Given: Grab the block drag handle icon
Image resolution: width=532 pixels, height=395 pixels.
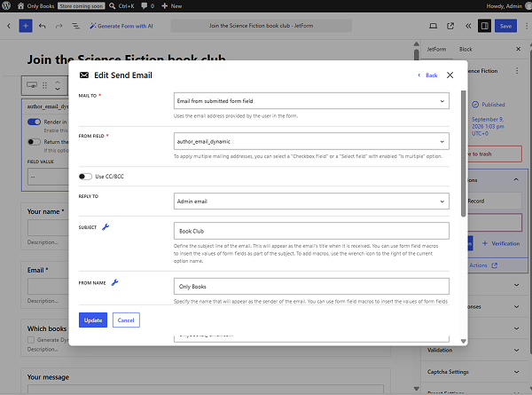Looking at the screenshot, I should 45,85.
